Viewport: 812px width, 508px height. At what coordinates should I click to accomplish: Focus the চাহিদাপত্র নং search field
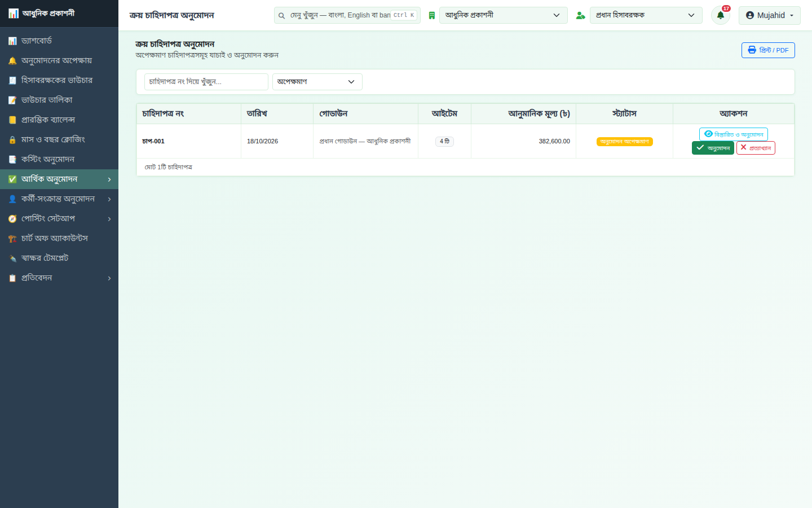(206, 82)
